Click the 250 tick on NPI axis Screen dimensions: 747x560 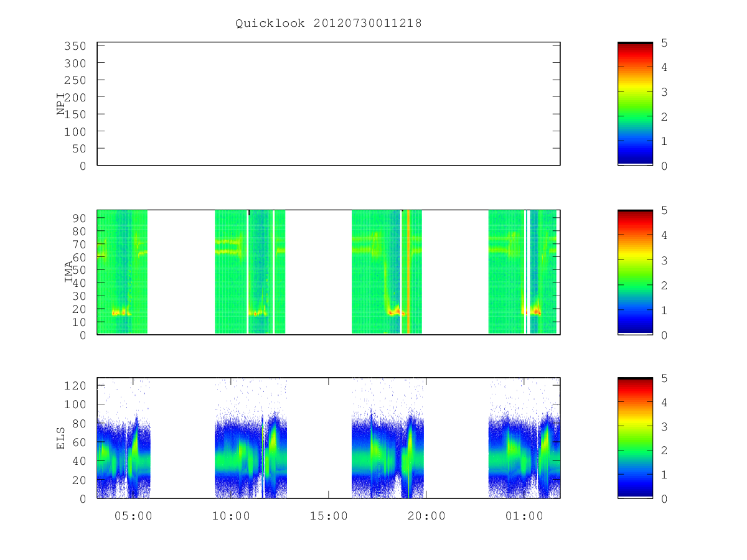76,80
